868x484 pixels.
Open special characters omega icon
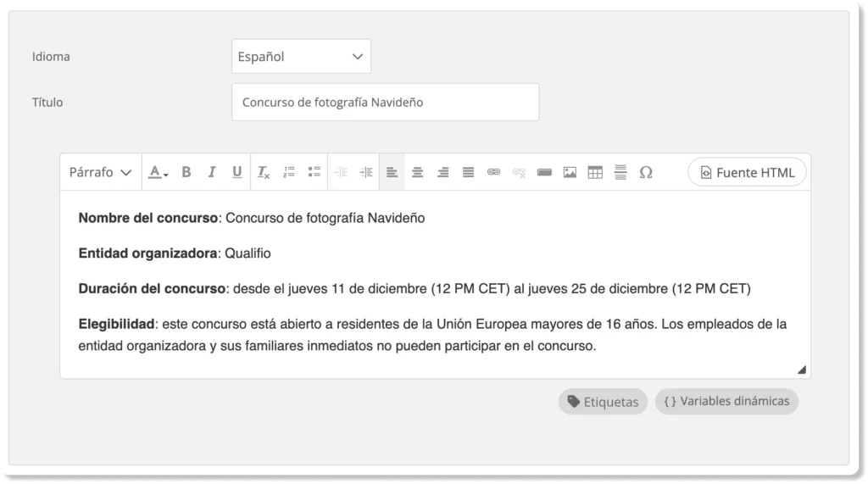click(x=646, y=172)
